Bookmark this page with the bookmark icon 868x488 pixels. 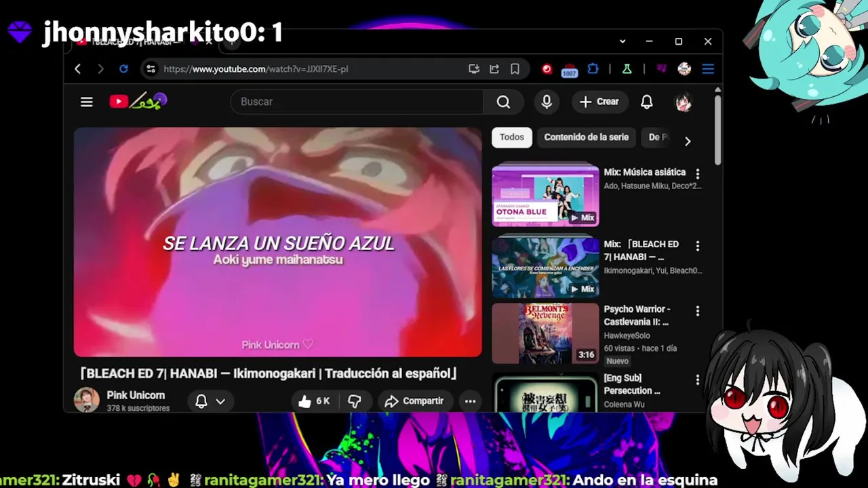click(515, 69)
